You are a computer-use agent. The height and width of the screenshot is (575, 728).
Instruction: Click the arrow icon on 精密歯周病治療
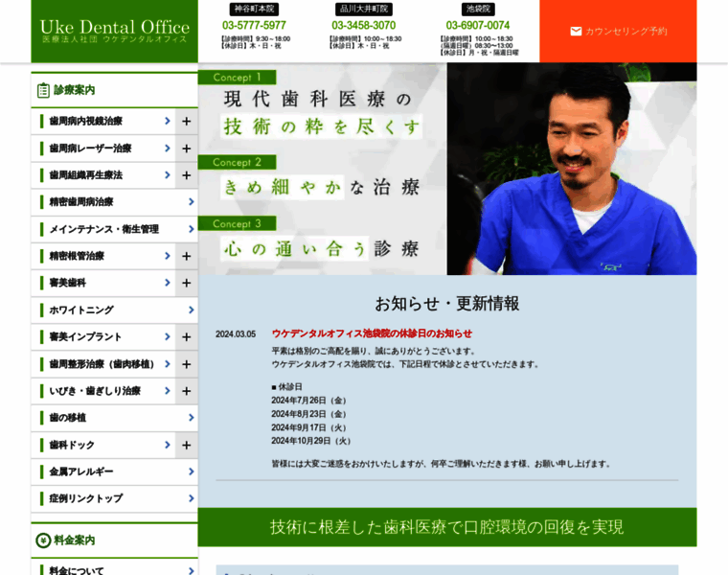[x=192, y=202]
